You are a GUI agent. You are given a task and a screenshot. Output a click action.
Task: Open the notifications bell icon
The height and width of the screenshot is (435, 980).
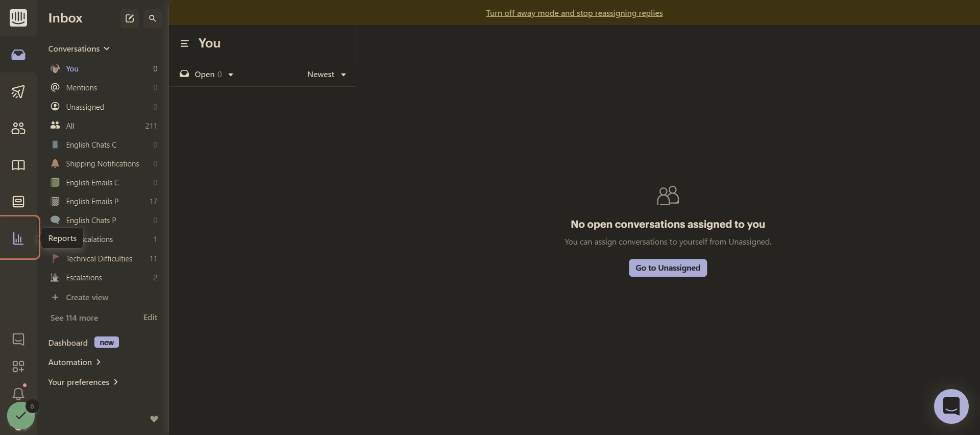[x=18, y=394]
